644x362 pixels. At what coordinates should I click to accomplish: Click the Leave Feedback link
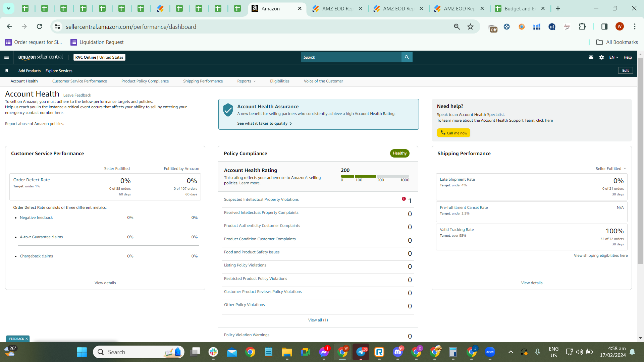77,95
